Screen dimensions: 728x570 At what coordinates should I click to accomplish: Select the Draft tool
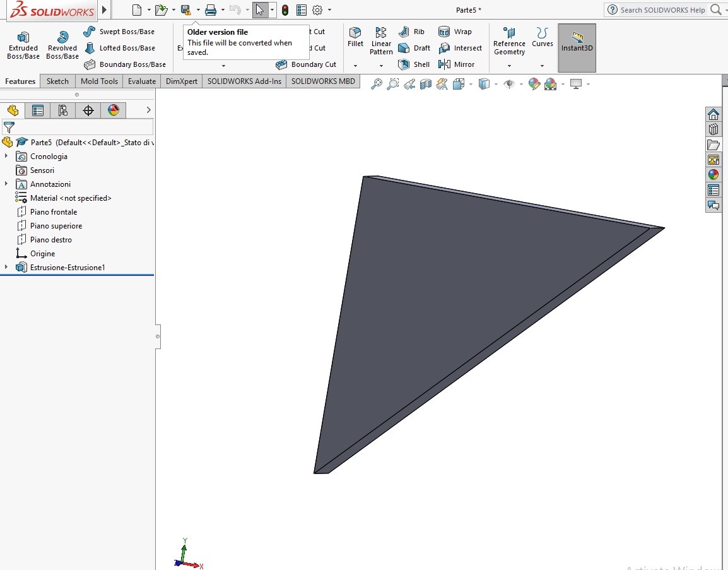(x=414, y=48)
